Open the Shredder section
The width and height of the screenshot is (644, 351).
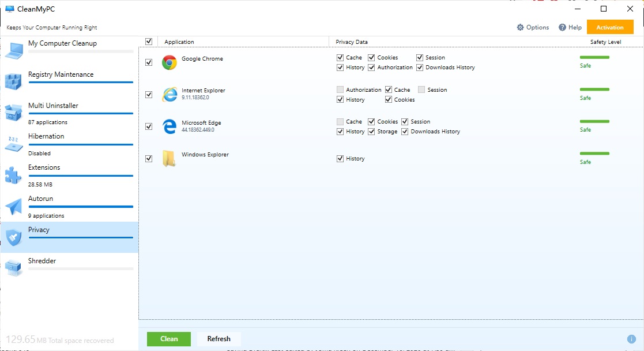[x=42, y=261]
